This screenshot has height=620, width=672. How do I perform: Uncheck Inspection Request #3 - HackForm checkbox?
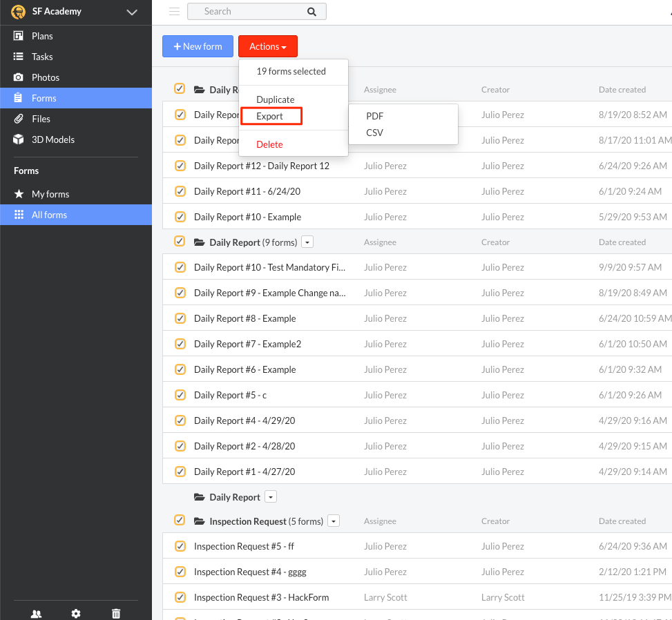[180, 597]
